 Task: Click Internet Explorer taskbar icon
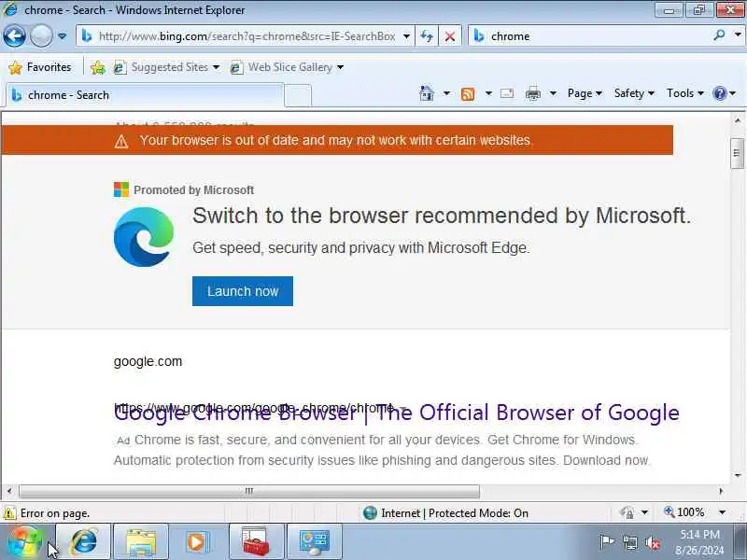[84, 542]
